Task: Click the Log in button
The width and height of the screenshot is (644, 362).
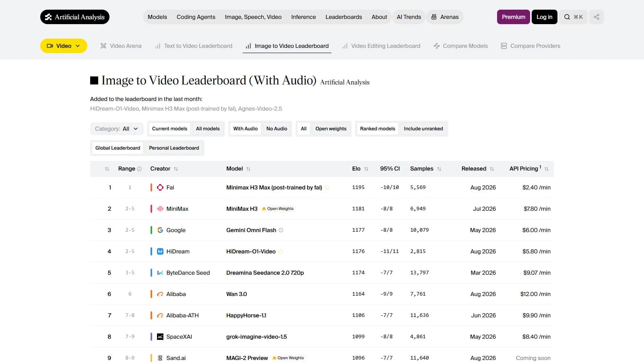Action: click(x=545, y=17)
